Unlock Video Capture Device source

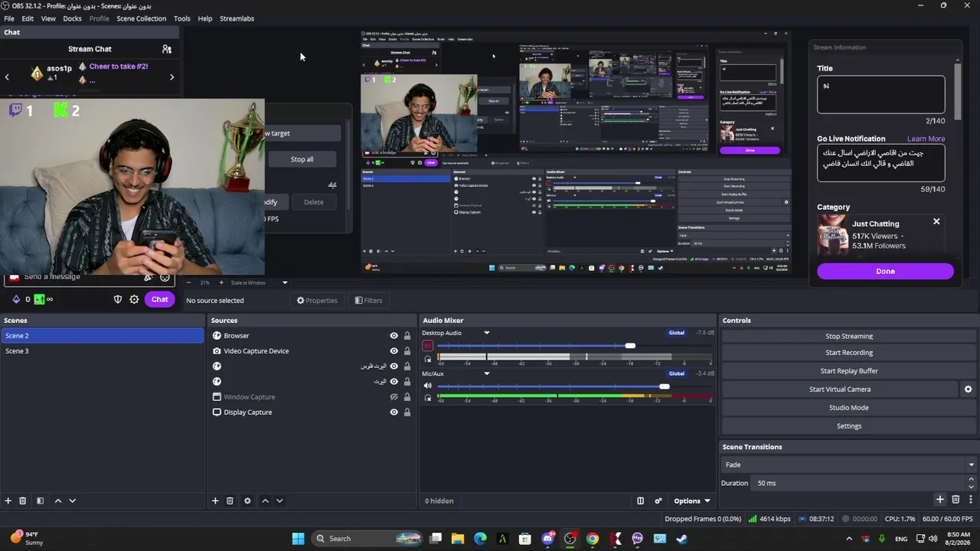(x=407, y=350)
